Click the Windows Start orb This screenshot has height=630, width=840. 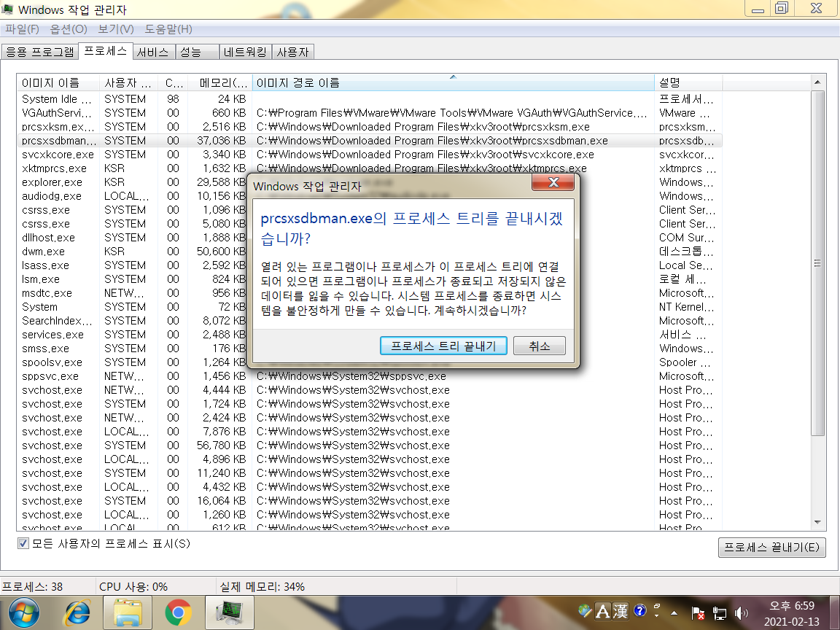click(x=23, y=612)
